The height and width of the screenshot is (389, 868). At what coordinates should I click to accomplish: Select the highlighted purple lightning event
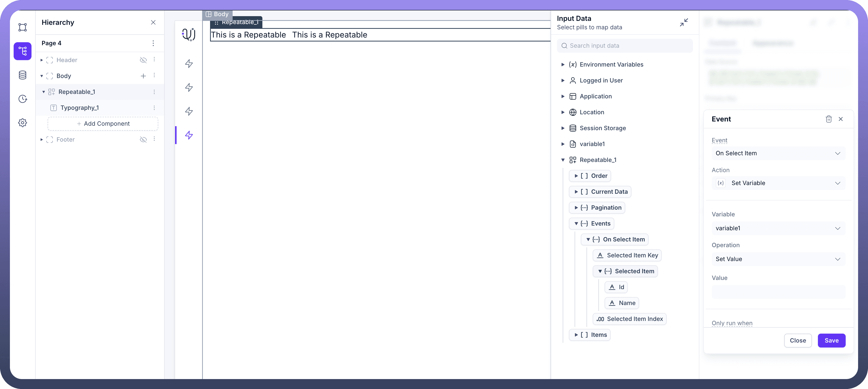(x=189, y=135)
